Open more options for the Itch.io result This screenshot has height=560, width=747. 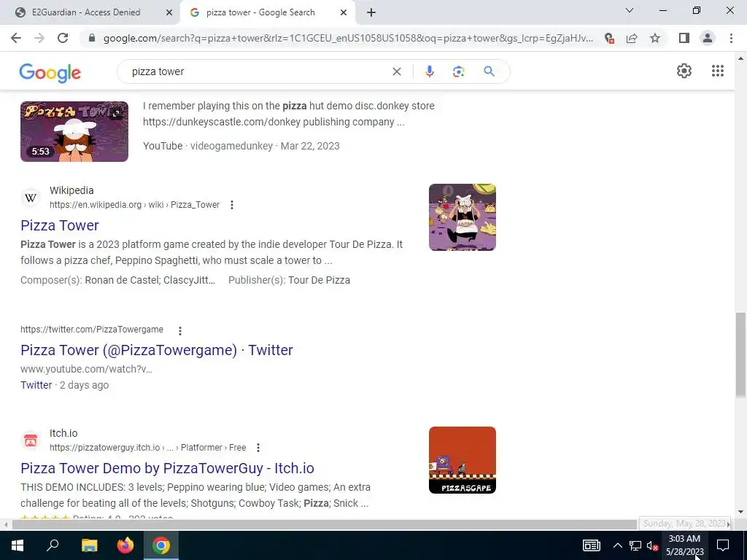(258, 448)
